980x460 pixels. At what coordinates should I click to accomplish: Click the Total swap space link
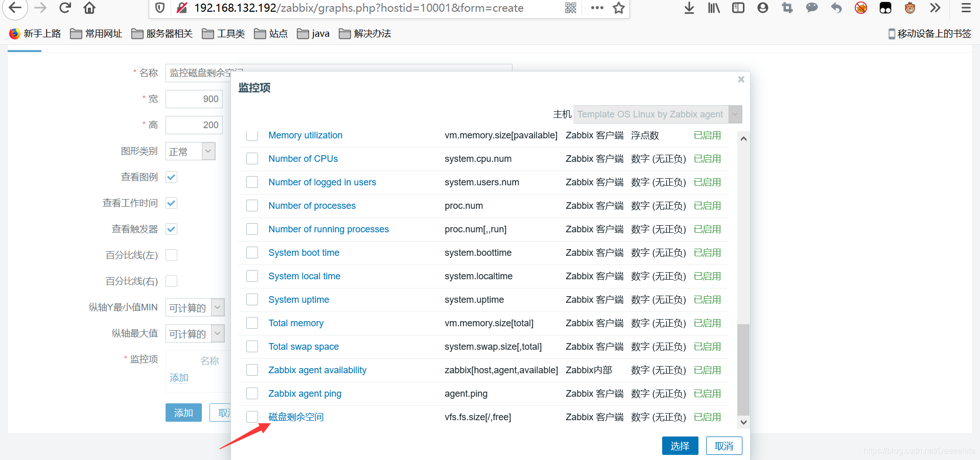[304, 347]
